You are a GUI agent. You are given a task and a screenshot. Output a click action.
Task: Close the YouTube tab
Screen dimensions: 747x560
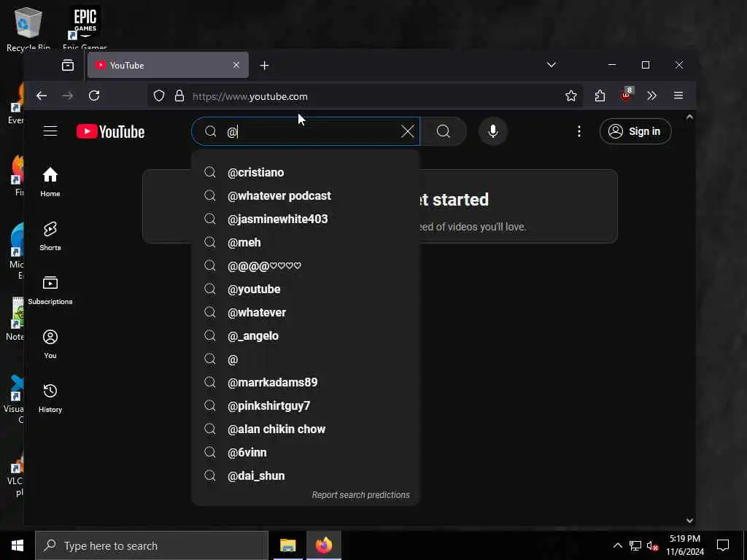(236, 65)
